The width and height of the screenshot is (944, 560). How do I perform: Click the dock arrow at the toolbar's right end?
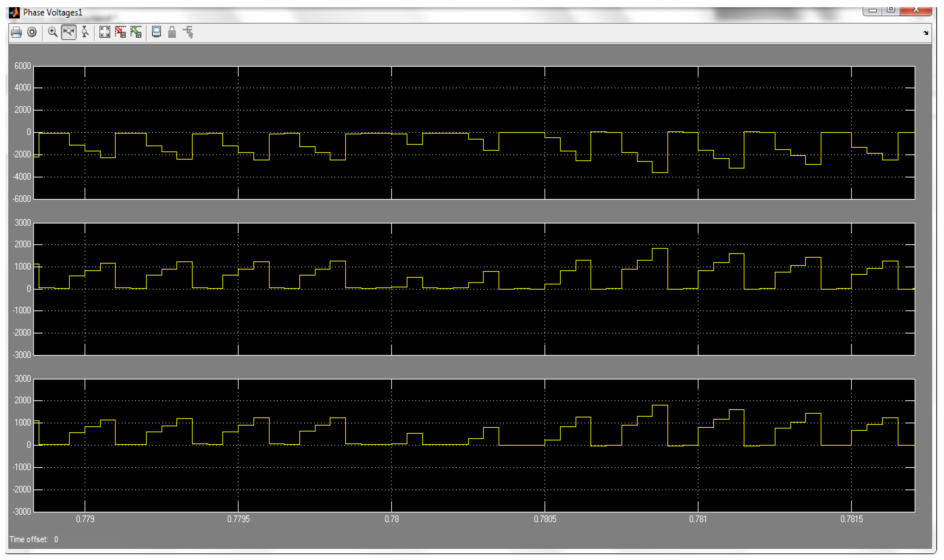(926, 33)
